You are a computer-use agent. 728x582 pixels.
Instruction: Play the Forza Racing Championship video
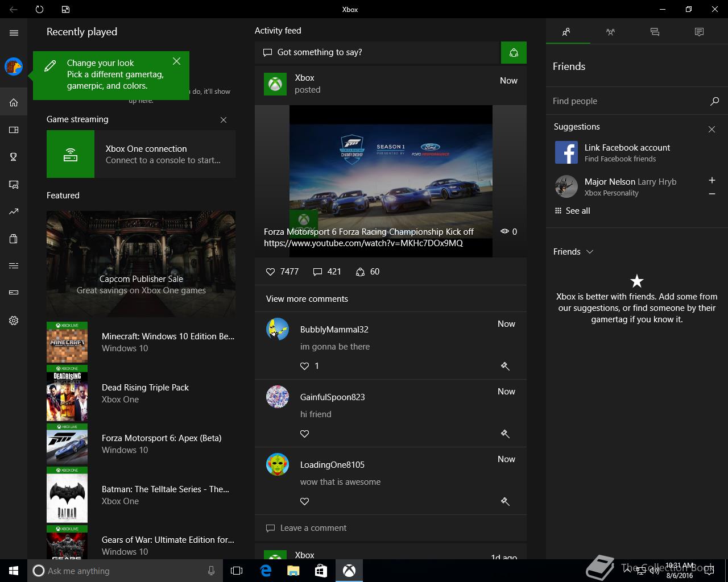click(x=391, y=181)
